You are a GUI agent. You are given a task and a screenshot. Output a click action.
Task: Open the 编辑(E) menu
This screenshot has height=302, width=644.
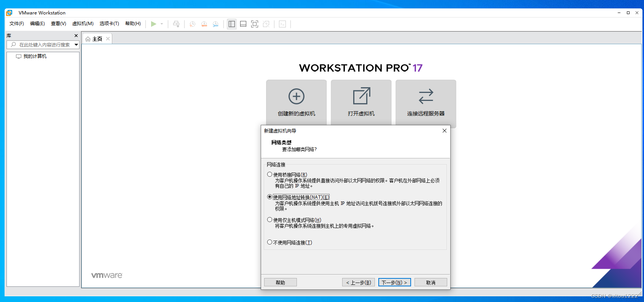tap(37, 24)
